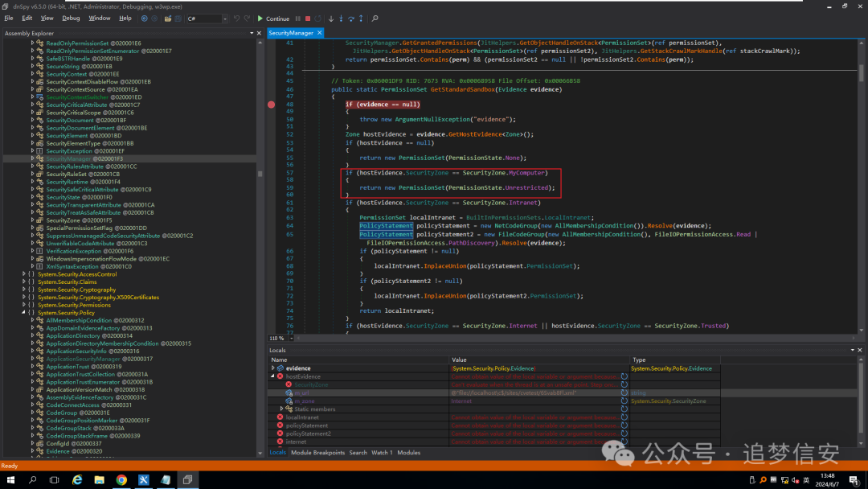Open the search magnifier in the toolbar

click(x=375, y=18)
